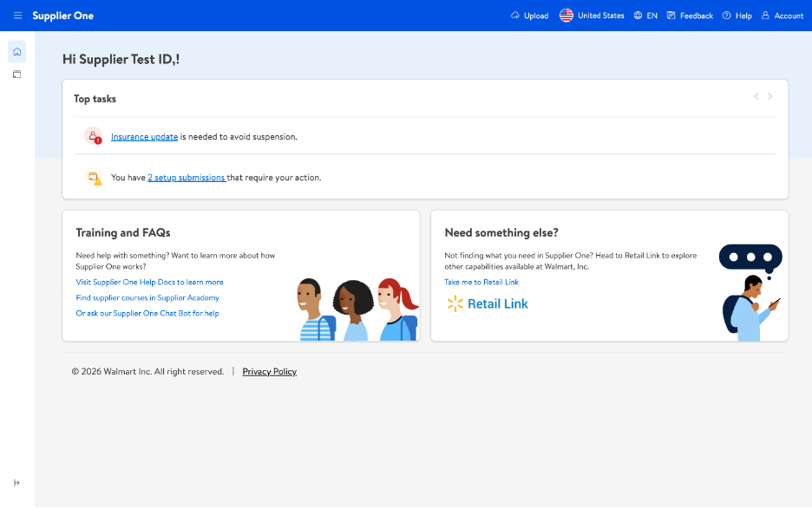Viewport: 812px width, 508px height.
Task: Open the Help menu
Action: tap(737, 16)
